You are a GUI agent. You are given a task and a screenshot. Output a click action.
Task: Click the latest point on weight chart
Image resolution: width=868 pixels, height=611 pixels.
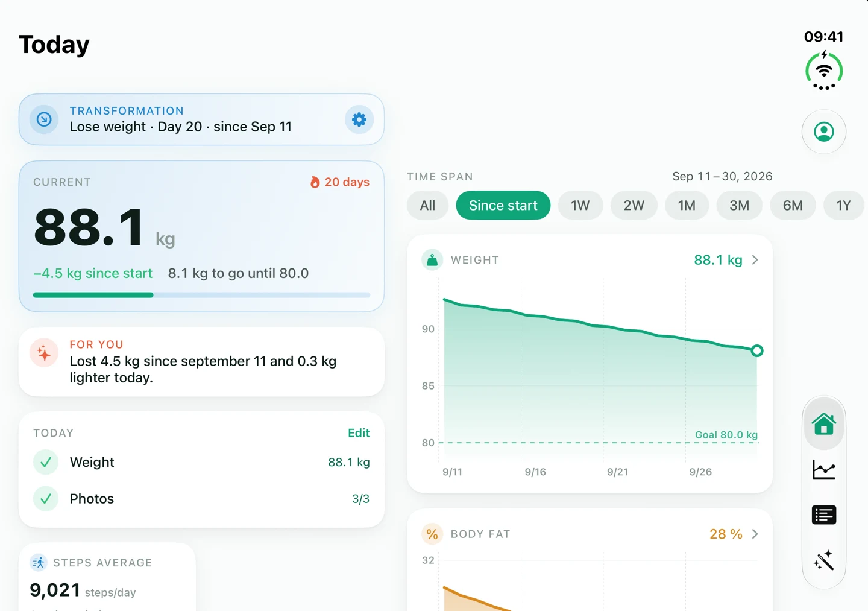coord(757,350)
